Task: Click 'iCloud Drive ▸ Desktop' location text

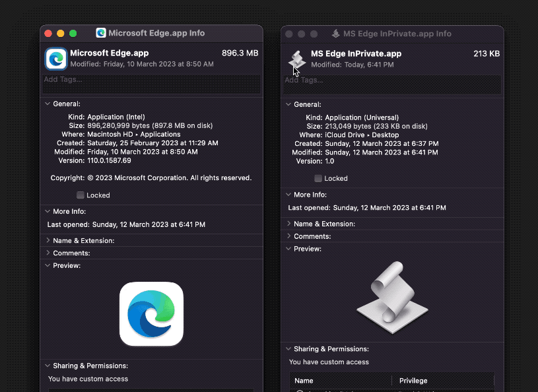Action: click(362, 135)
